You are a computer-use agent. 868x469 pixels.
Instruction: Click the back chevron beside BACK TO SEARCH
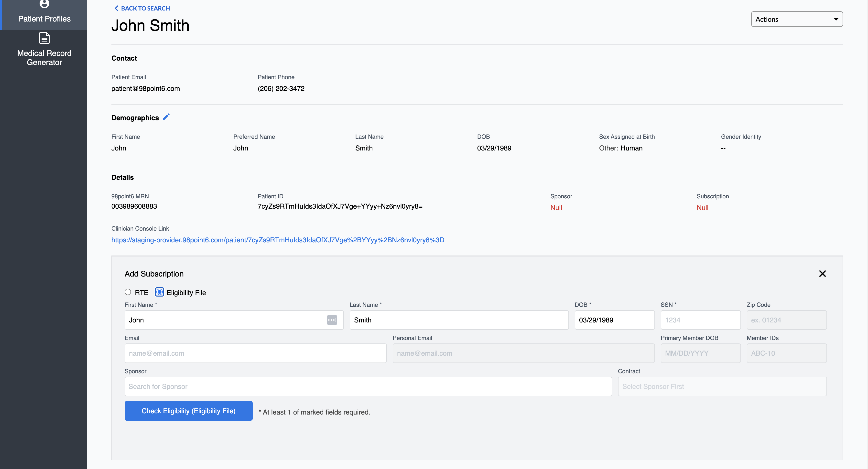coord(116,8)
